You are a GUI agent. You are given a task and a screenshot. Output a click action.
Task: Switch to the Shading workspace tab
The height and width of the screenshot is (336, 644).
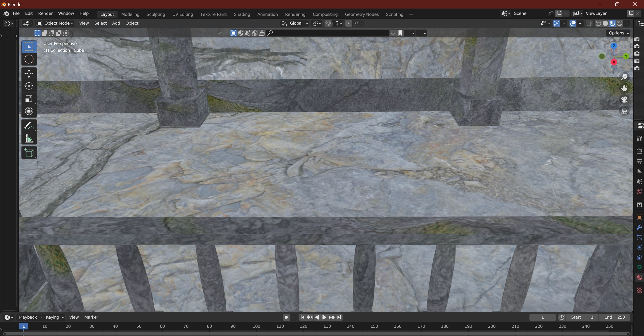point(242,14)
